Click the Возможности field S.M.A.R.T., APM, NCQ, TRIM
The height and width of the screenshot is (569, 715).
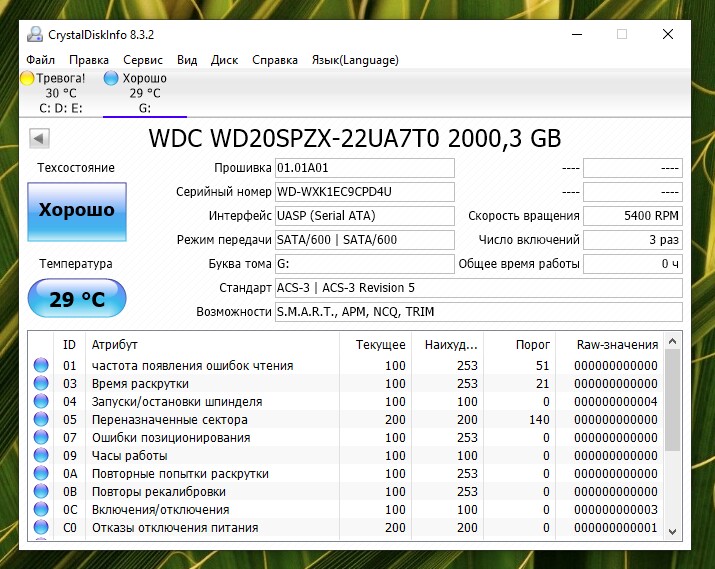(x=479, y=312)
